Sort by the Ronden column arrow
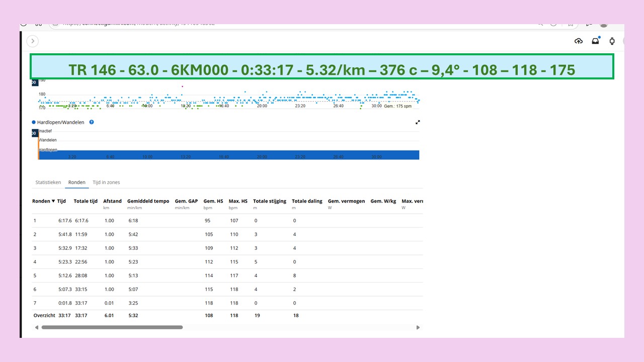This screenshot has width=644, height=362. [53, 201]
